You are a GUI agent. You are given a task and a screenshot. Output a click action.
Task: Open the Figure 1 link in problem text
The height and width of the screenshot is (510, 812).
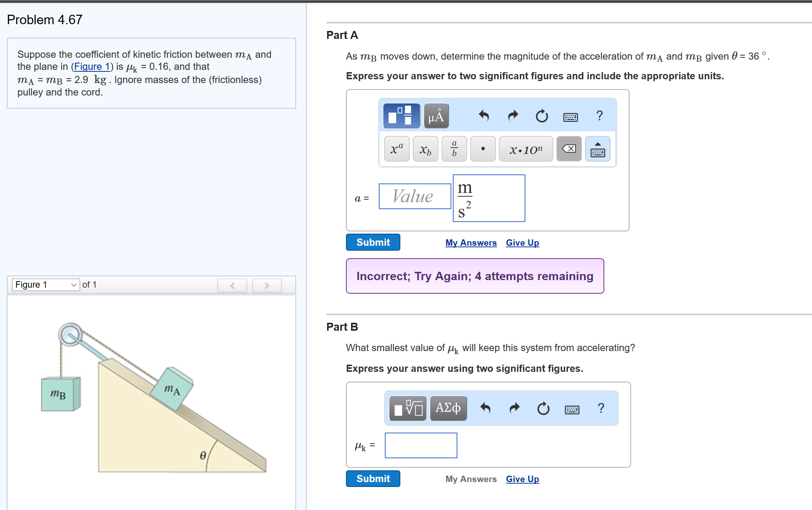tap(92, 67)
